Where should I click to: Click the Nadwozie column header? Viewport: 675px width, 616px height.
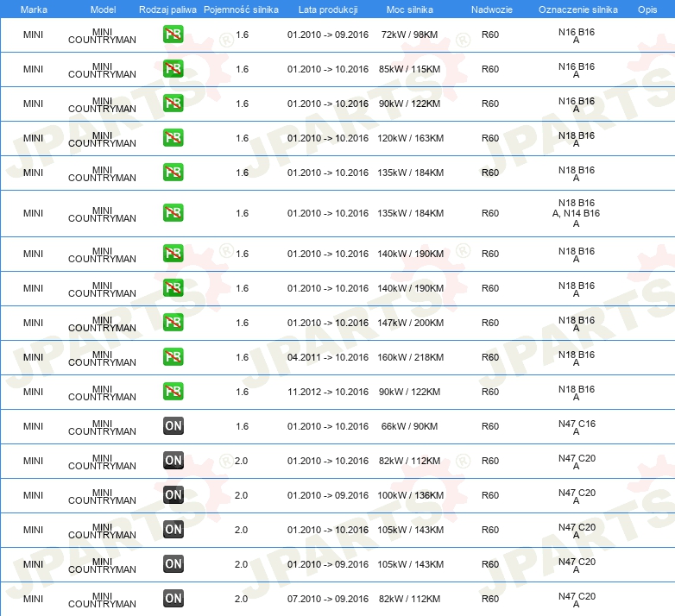click(492, 9)
